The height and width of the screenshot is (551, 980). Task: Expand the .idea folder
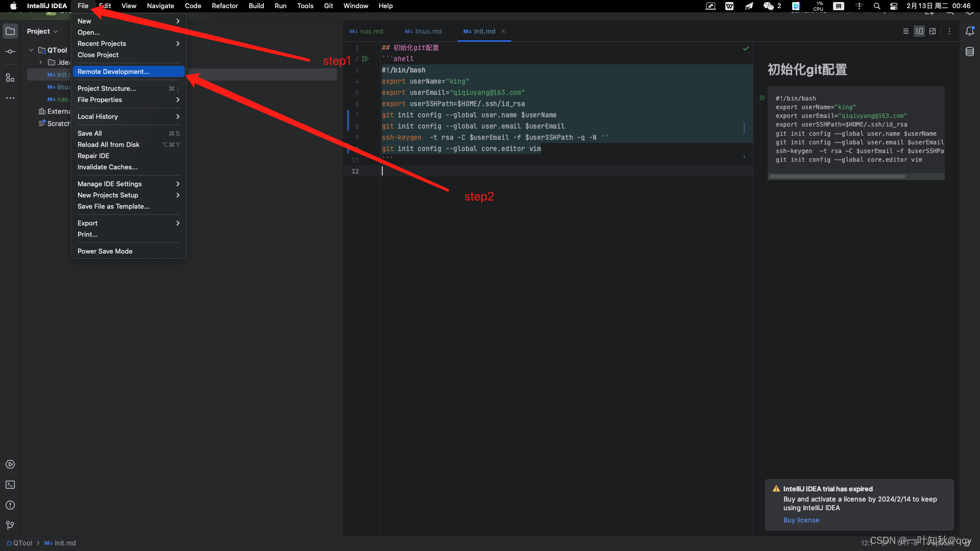click(x=41, y=62)
